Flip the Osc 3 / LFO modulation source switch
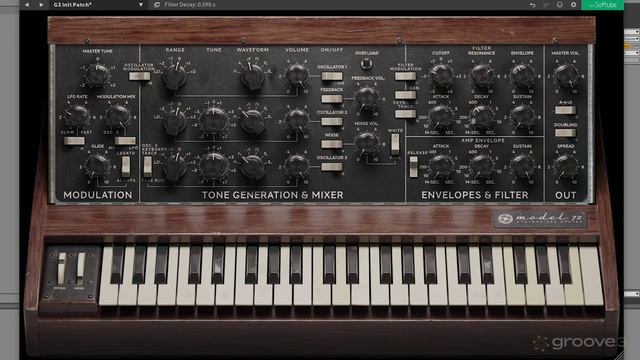Image resolution: width=640 pixels, height=360 pixels. tap(125, 141)
